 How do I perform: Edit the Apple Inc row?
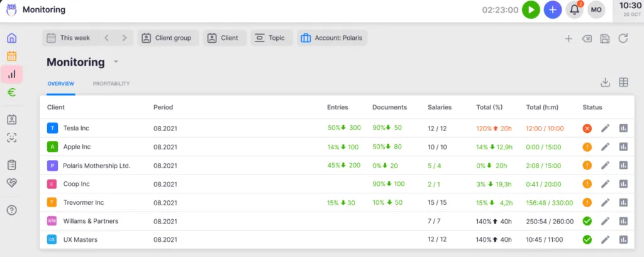605,147
